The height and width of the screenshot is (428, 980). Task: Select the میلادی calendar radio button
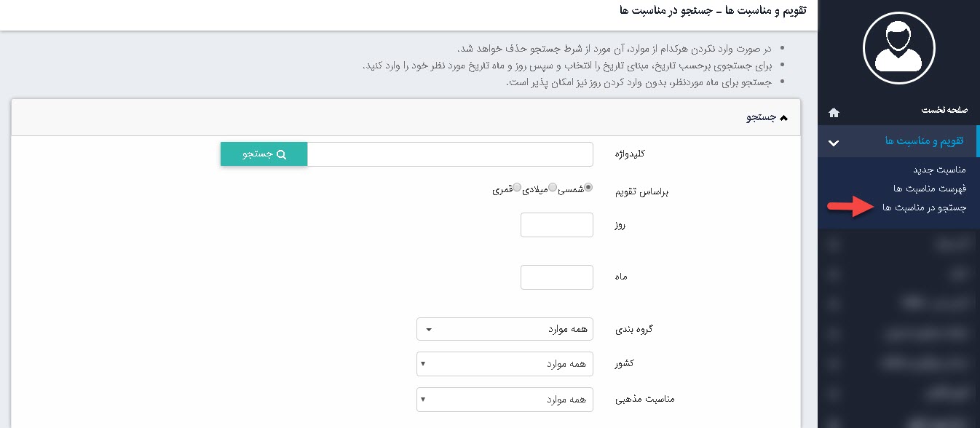[553, 187]
